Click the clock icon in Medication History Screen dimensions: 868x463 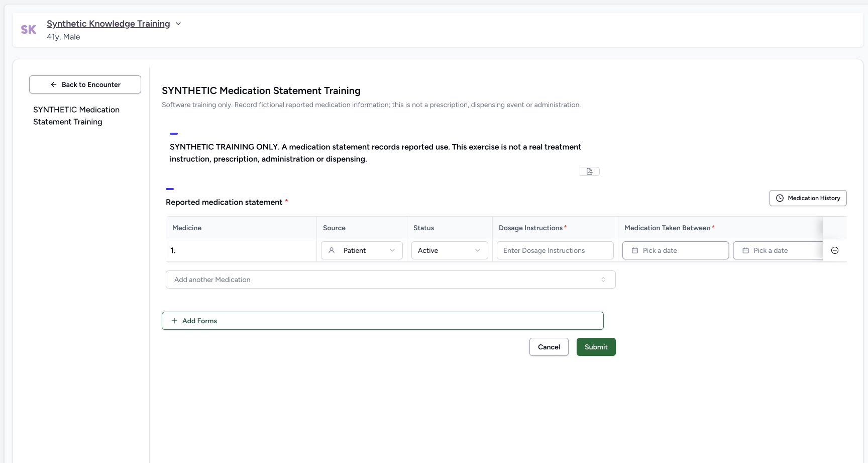click(780, 198)
